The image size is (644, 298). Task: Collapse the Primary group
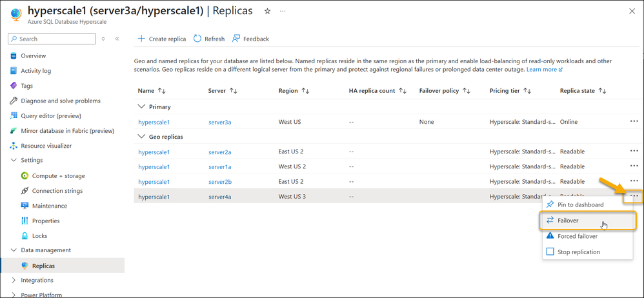pos(142,106)
